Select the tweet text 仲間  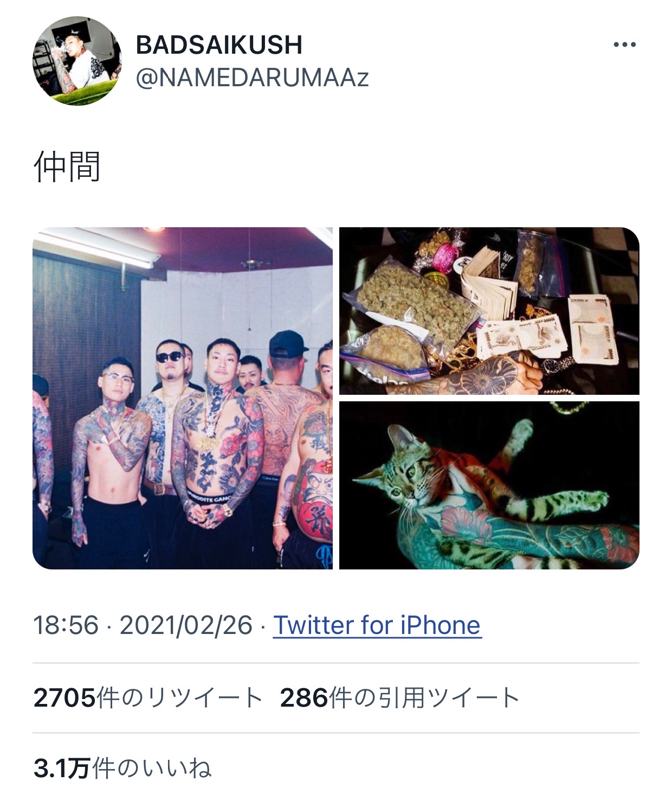[67, 166]
